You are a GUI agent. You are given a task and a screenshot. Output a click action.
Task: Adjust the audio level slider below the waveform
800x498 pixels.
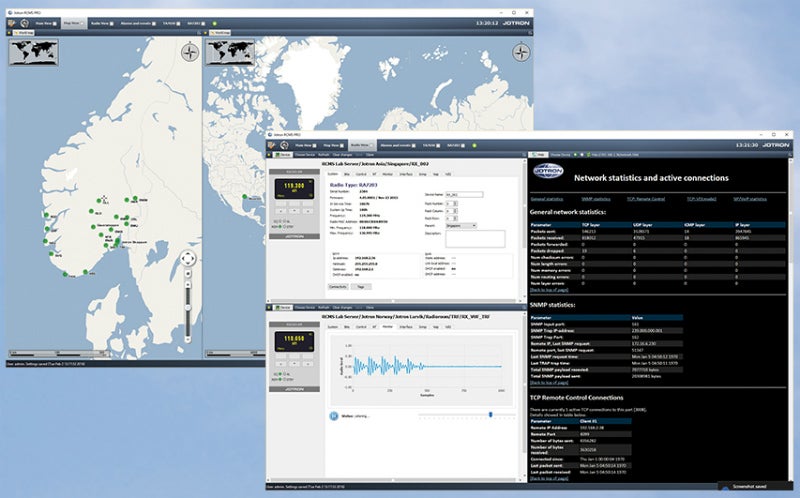tap(489, 414)
